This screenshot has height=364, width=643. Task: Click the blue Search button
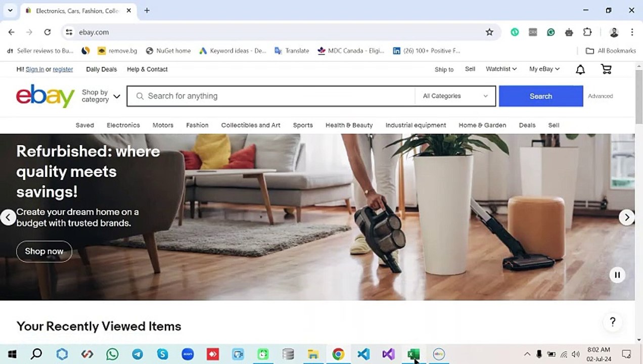point(541,96)
